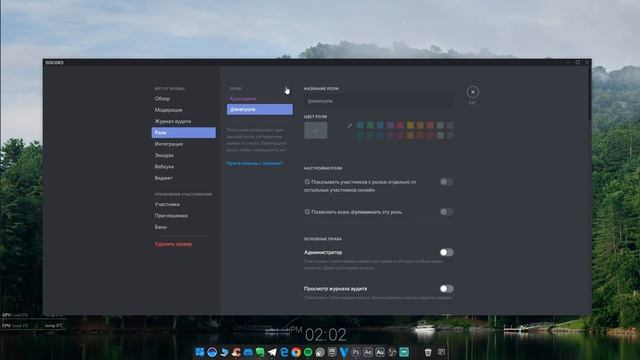Open the blue V application in dock
640x360 pixels.
pos(344,352)
